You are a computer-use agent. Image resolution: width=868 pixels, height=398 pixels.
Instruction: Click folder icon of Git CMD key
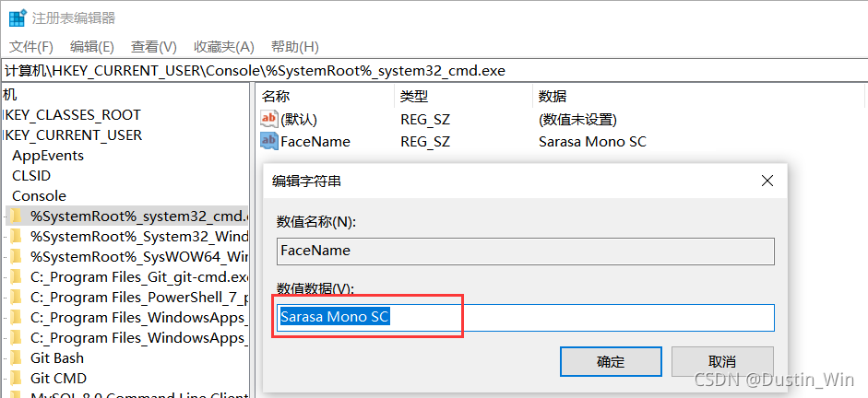coord(16,379)
